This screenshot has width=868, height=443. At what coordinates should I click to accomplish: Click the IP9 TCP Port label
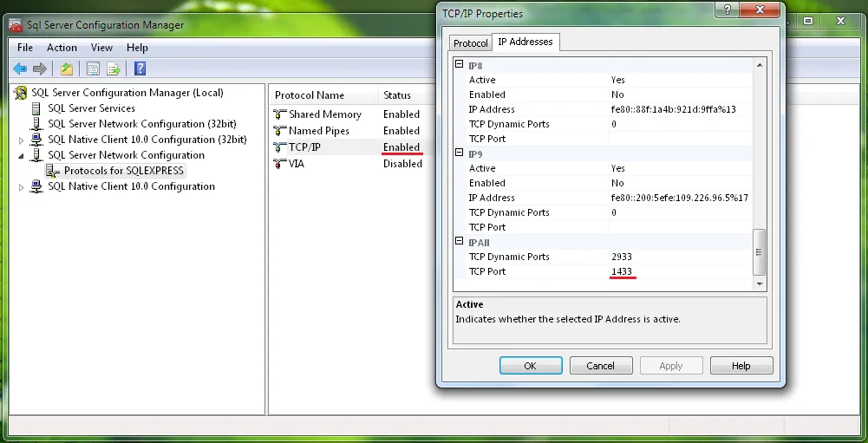pyautogui.click(x=487, y=227)
